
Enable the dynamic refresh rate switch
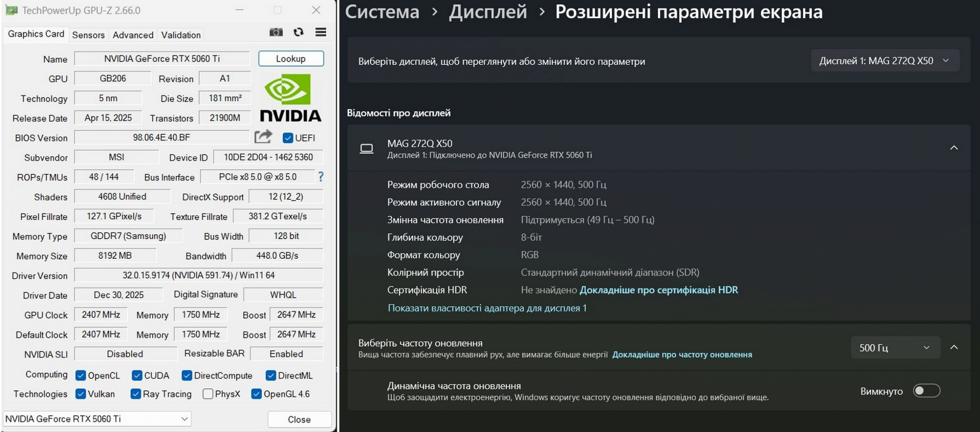point(926,391)
